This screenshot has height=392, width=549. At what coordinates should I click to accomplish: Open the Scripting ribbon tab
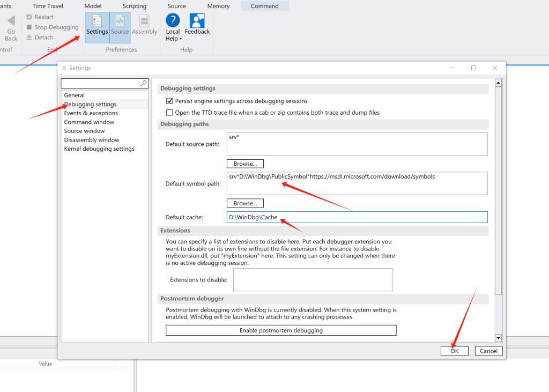135,6
